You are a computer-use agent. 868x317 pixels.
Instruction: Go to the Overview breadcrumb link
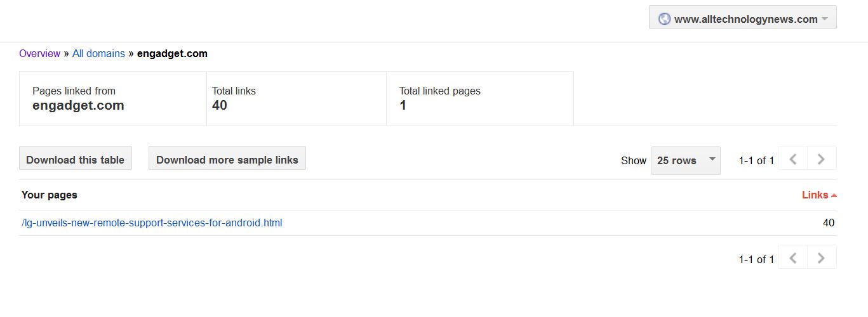click(x=39, y=53)
